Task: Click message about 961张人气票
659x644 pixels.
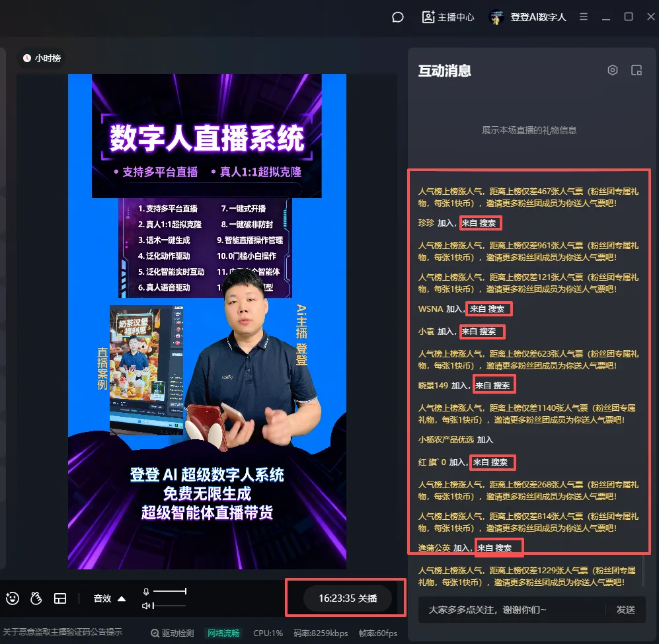Action: (x=528, y=251)
